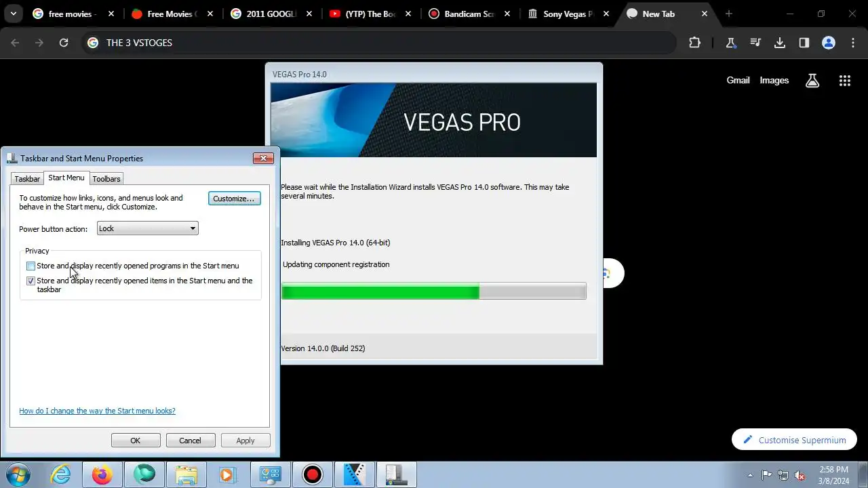The image size is (868, 488).
Task: Open the Images link on the new tab page
Action: pos(774,80)
